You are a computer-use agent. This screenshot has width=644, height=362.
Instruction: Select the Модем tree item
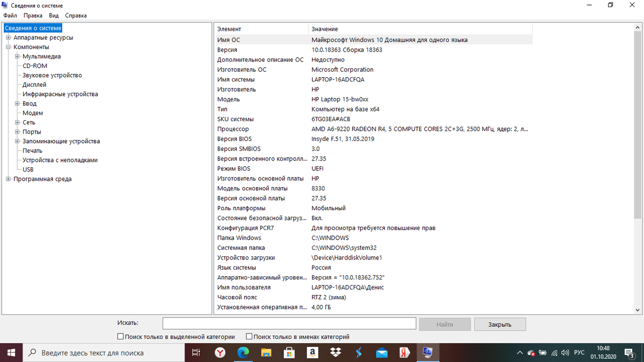pos(33,113)
